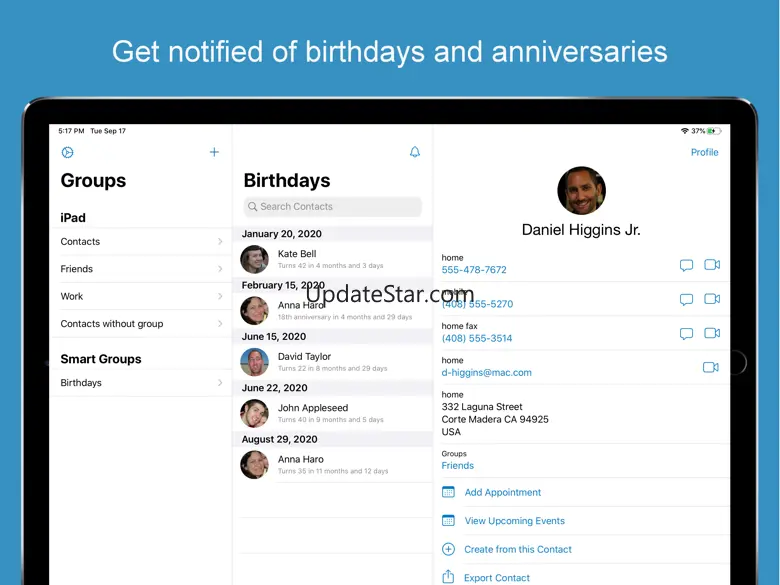Image resolution: width=780 pixels, height=585 pixels.
Task: Select the Contacts group row
Action: tap(141, 241)
